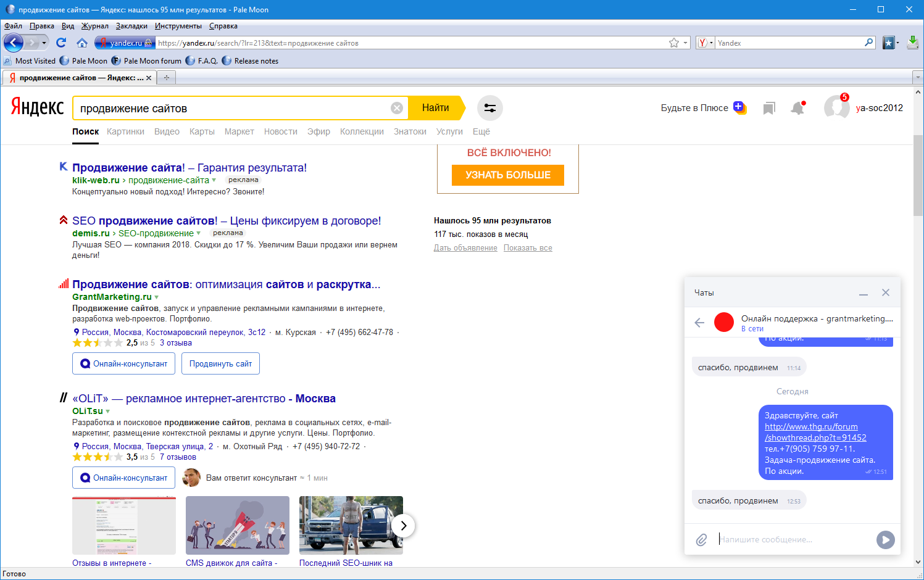This screenshot has width=924, height=580.
Task: Open the Показать все link
Action: point(528,248)
